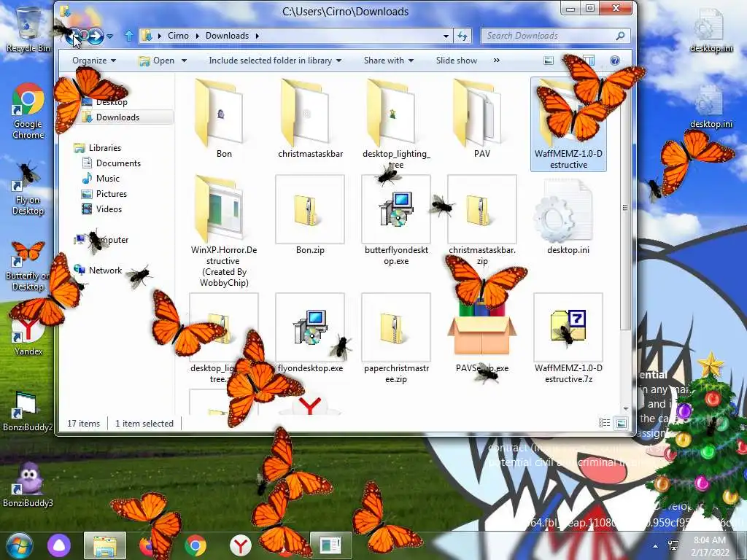Viewport: 747px width, 560px height.
Task: Open Google Chrome desktop shortcut
Action: pos(28,112)
